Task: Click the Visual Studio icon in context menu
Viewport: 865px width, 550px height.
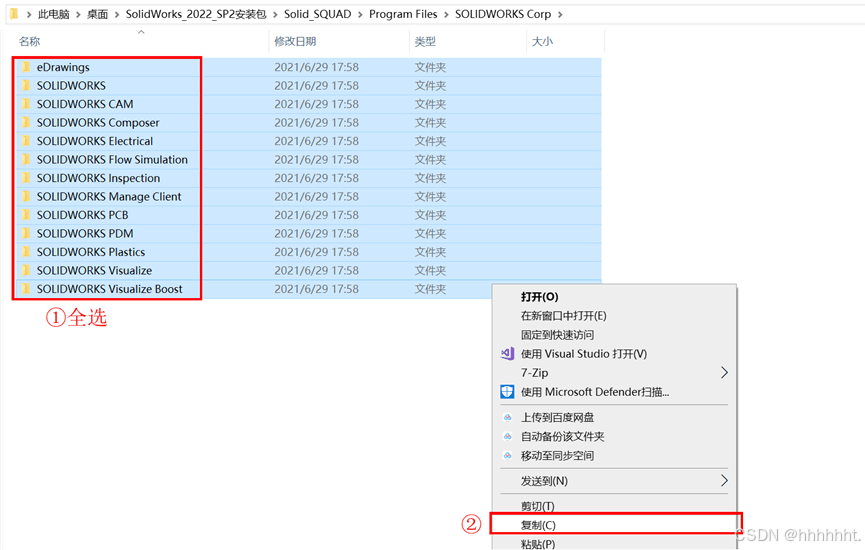Action: click(507, 354)
